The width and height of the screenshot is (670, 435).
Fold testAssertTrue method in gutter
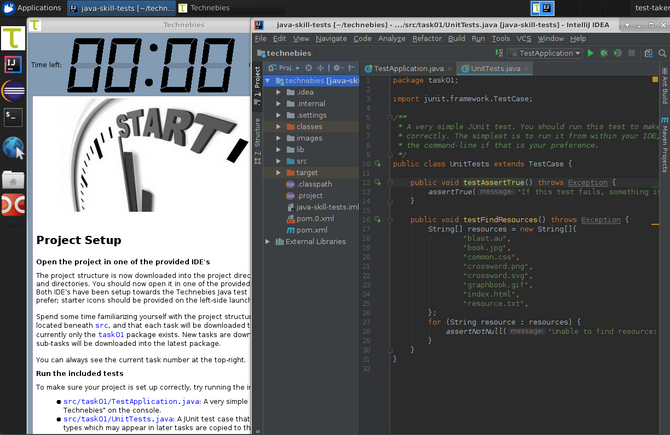[390, 182]
